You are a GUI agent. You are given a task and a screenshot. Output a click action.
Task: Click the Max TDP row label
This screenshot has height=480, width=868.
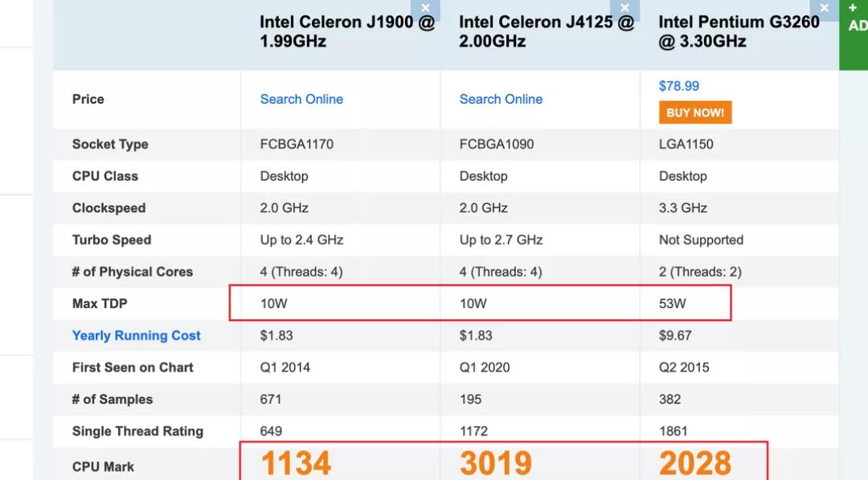pyautogui.click(x=100, y=303)
